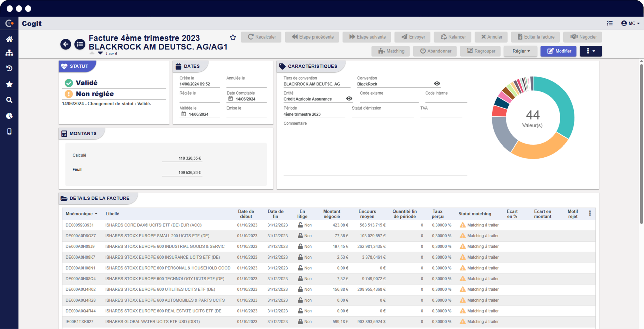Click the Cogit logo icon
This screenshot has width=644, height=329.
pos(9,23)
